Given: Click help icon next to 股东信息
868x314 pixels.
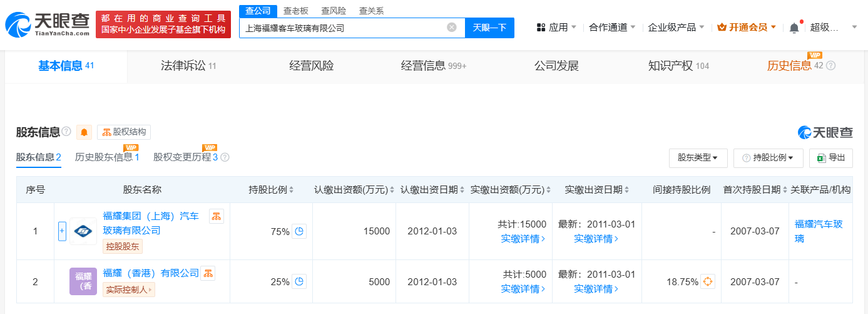Looking at the screenshot, I should click(66, 132).
